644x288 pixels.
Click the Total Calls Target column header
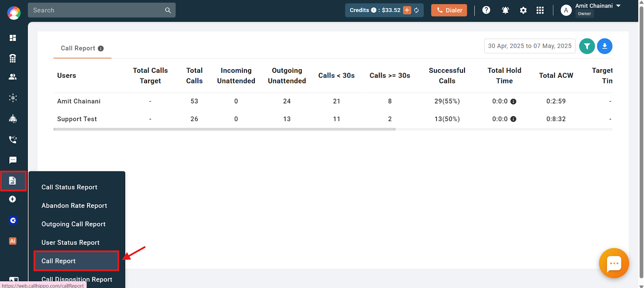[x=150, y=76]
